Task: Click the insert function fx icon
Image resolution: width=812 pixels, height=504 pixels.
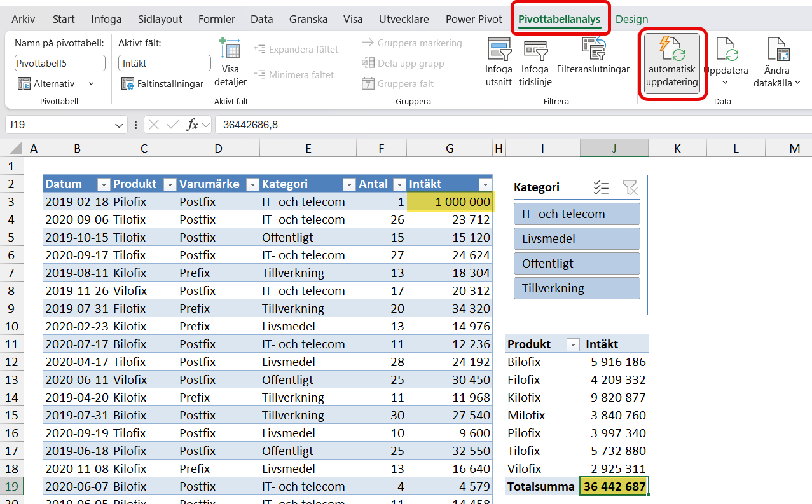Action: (192, 125)
